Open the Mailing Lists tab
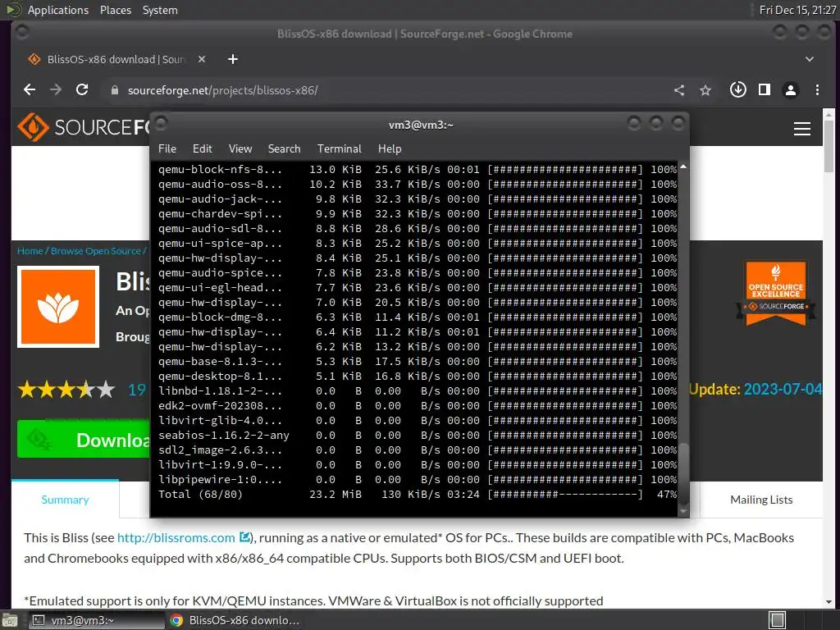 pyautogui.click(x=761, y=500)
